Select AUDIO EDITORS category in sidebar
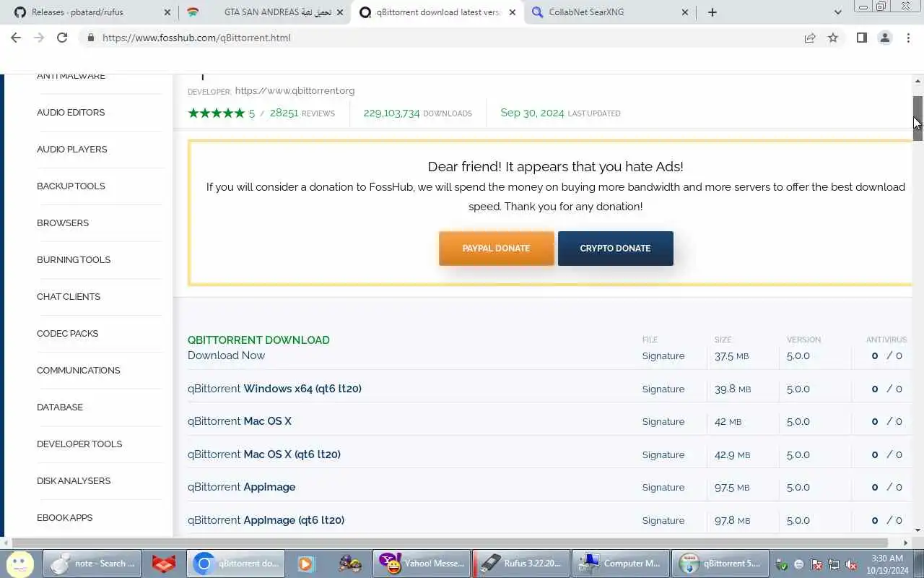 coord(71,113)
